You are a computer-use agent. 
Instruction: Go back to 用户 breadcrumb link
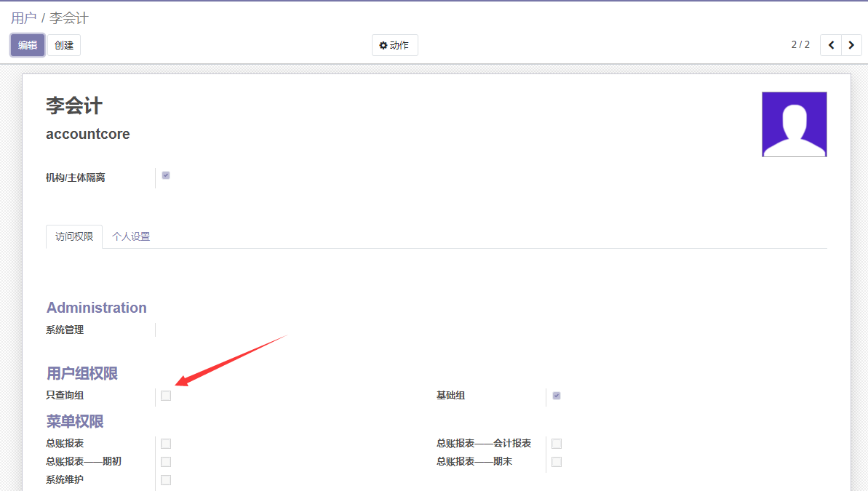coord(24,18)
